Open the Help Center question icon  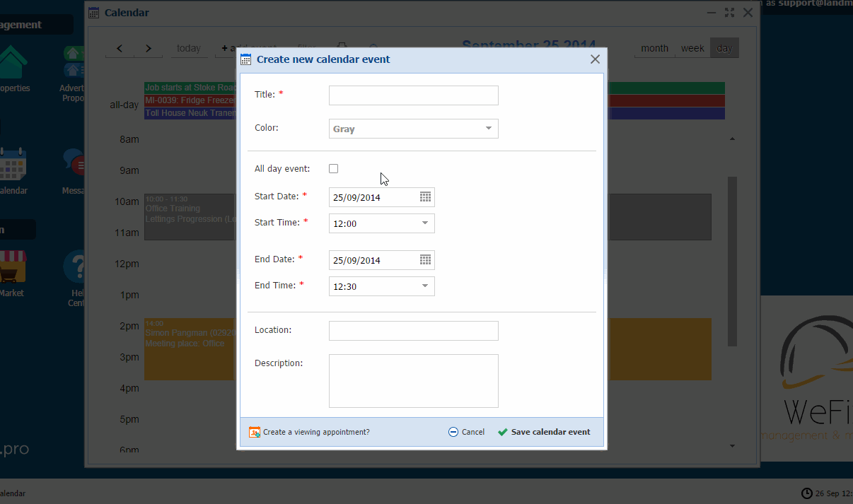(x=74, y=267)
